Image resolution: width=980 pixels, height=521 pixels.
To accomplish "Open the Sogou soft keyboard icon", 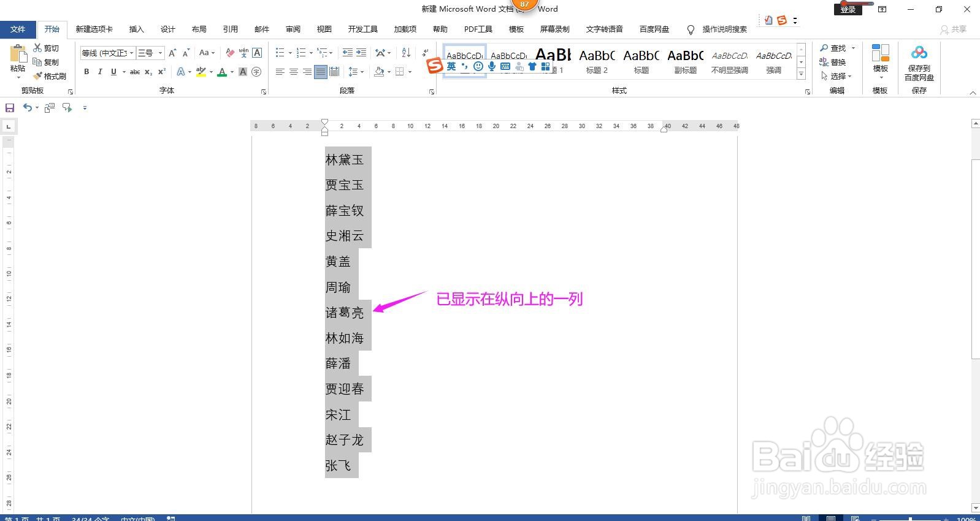I will point(505,66).
